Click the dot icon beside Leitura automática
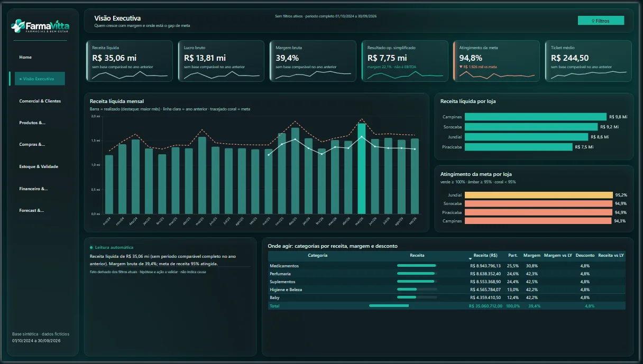The image size is (643, 364). click(91, 247)
